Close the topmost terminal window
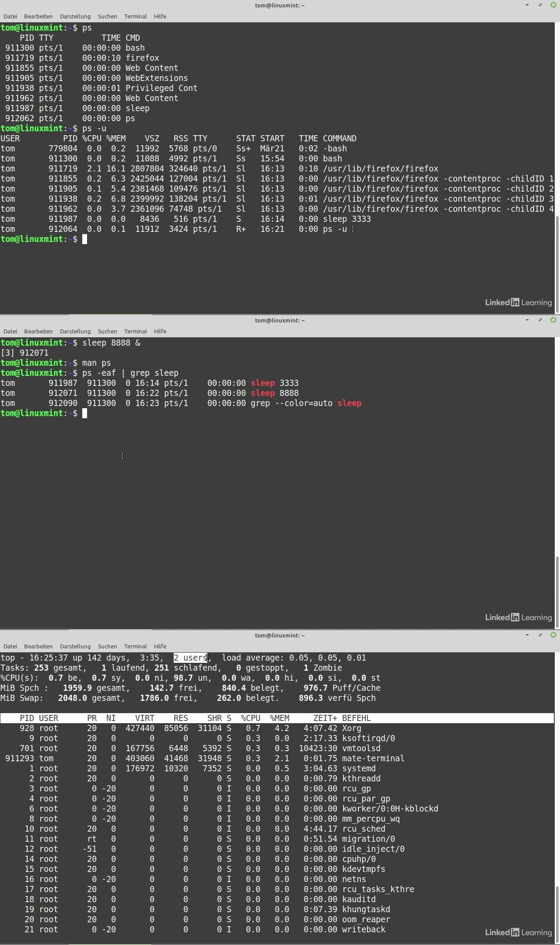 point(553,5)
